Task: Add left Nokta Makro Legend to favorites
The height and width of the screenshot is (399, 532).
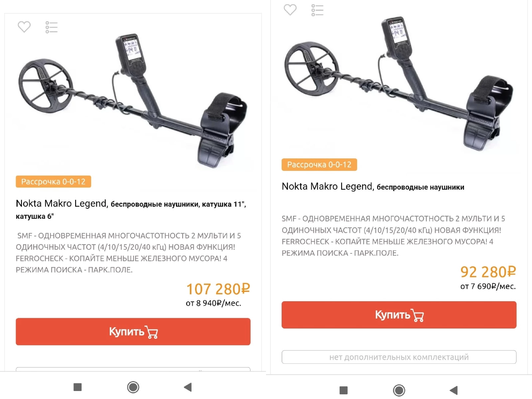Action: (24, 27)
